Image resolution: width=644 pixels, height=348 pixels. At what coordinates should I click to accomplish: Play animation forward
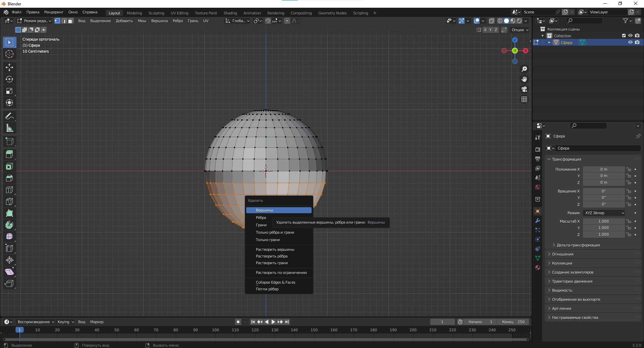(273, 322)
